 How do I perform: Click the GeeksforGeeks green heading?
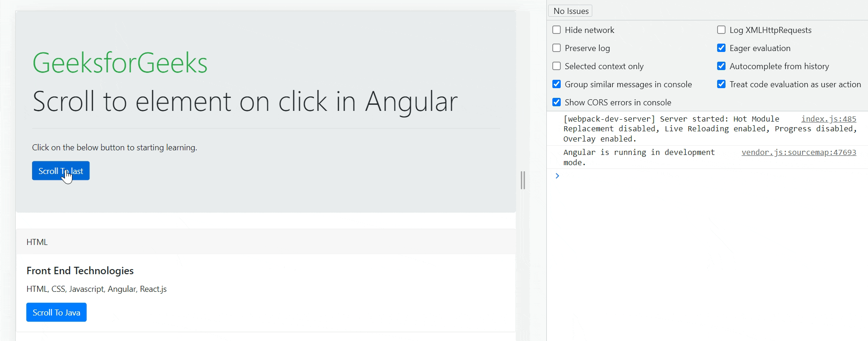pyautogui.click(x=120, y=63)
